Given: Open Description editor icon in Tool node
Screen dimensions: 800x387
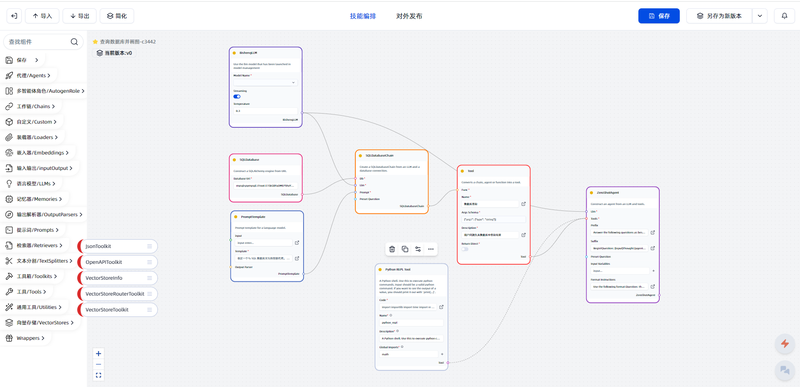Looking at the screenshot, I should point(523,235).
